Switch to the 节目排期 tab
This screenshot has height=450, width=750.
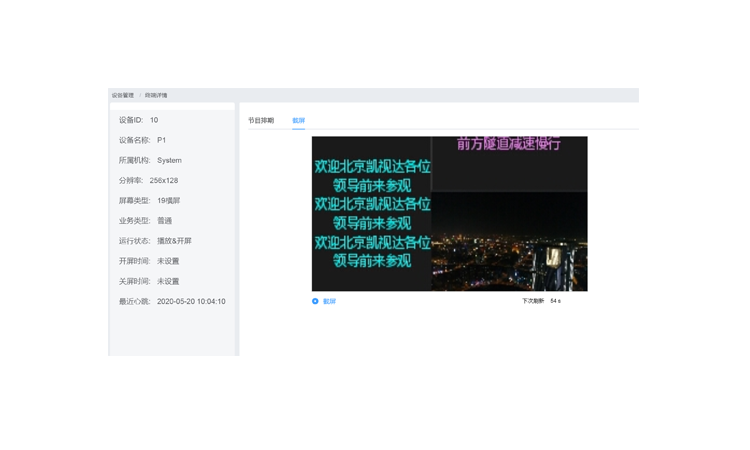pos(261,120)
